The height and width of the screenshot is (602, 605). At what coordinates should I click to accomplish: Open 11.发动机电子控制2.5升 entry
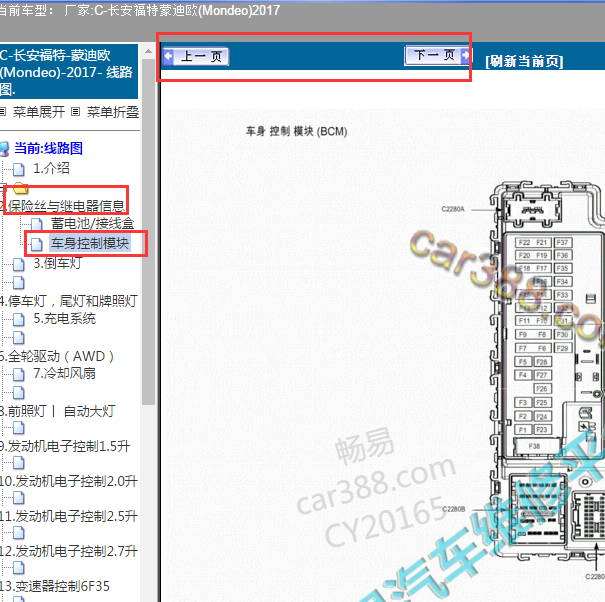(69, 516)
